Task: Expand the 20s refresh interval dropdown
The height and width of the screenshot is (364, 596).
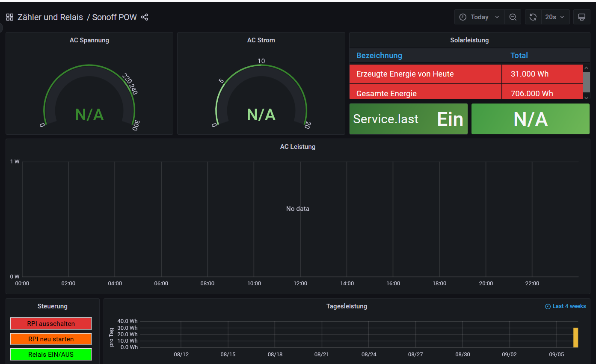Action: click(554, 17)
